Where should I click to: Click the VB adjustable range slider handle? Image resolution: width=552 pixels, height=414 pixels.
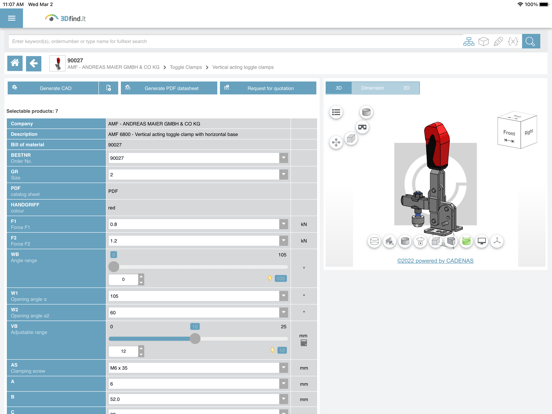(x=195, y=339)
